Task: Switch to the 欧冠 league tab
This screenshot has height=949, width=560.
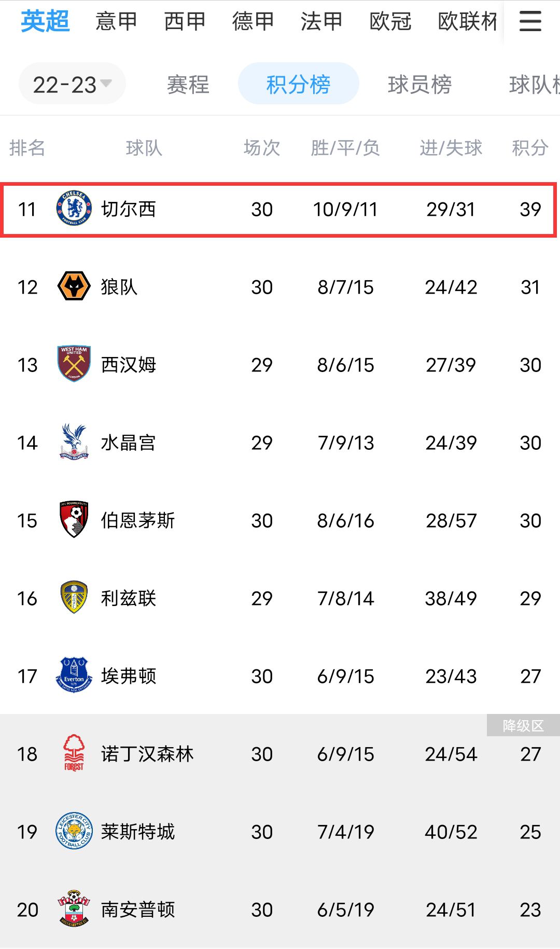Action: point(390,21)
